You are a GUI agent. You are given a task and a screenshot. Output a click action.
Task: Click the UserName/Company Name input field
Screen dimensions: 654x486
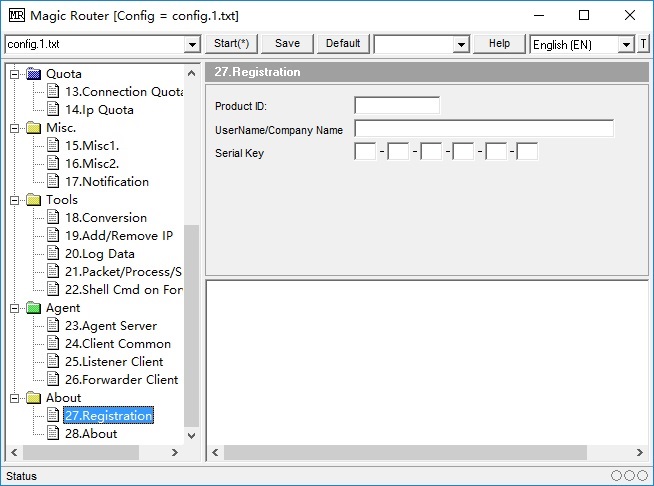[x=484, y=128]
